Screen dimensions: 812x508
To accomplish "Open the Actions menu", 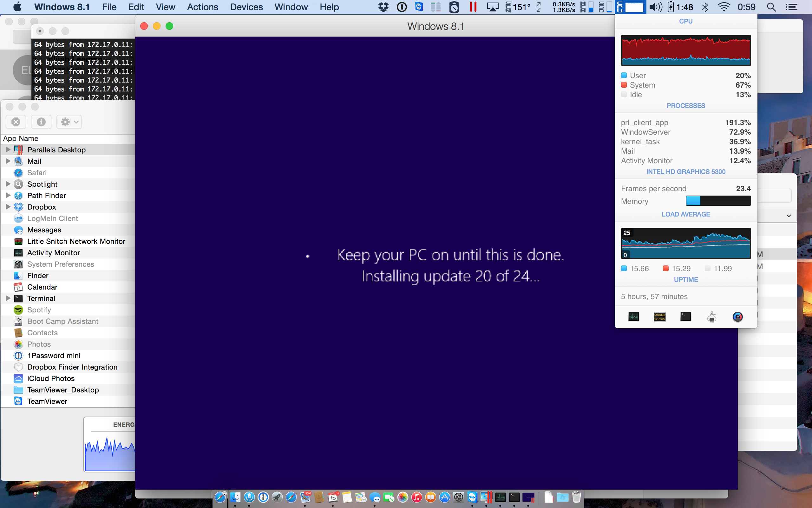I will point(202,7).
